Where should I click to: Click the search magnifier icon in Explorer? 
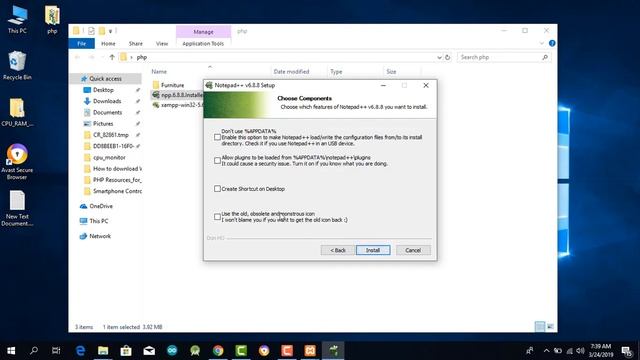click(545, 58)
